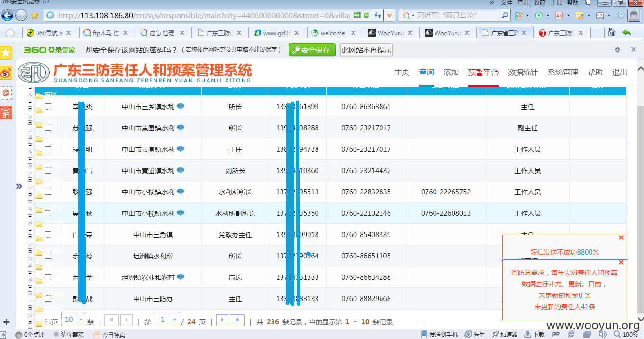Tick the checkbox in the 副主任 row
The width and height of the screenshot is (644, 339).
coord(48,128)
